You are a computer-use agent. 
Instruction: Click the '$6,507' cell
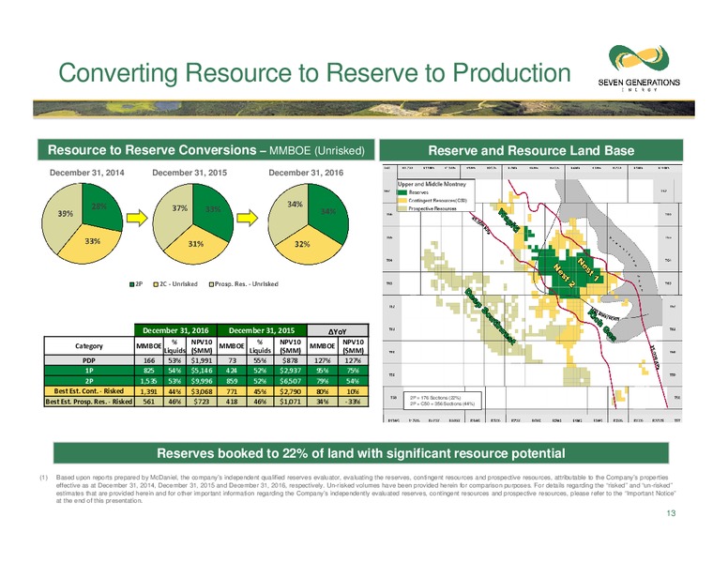coord(290,381)
